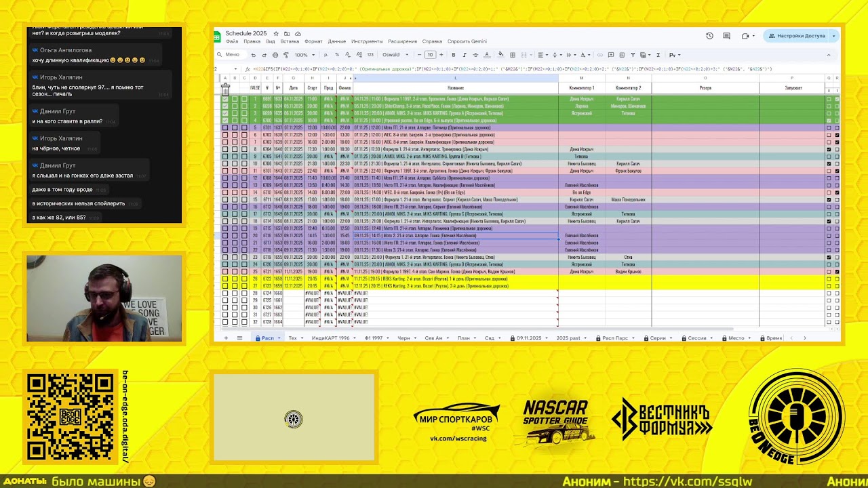Click currency format р. button
Viewport: 868px width, 488px height.
(326, 55)
